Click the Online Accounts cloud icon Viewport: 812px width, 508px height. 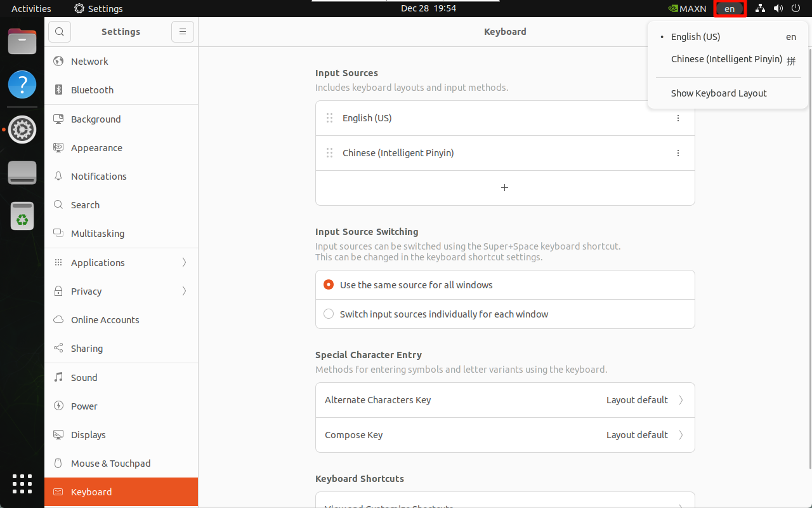[58, 319]
